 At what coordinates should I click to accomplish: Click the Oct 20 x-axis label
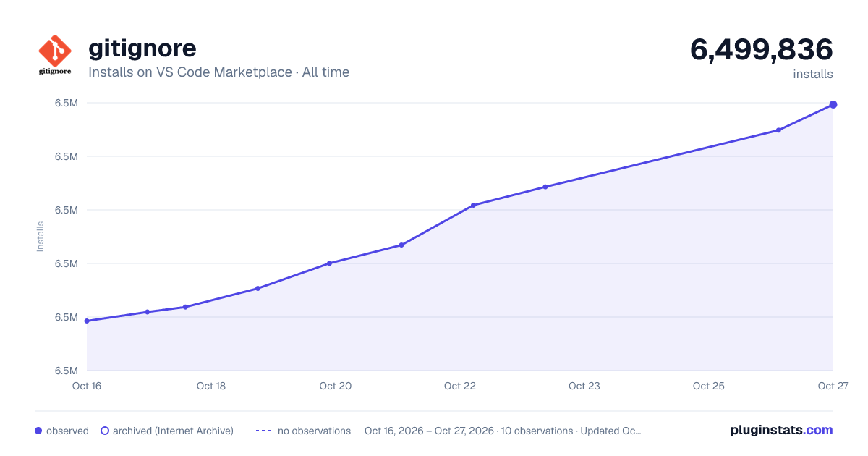pos(336,386)
